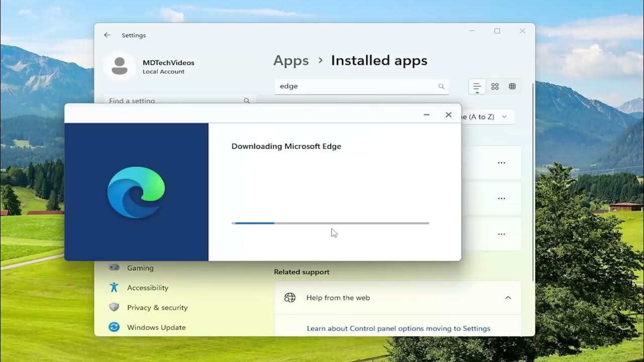This screenshot has height=362, width=644.
Task: Click the Find a setting search box
Action: click(x=180, y=99)
